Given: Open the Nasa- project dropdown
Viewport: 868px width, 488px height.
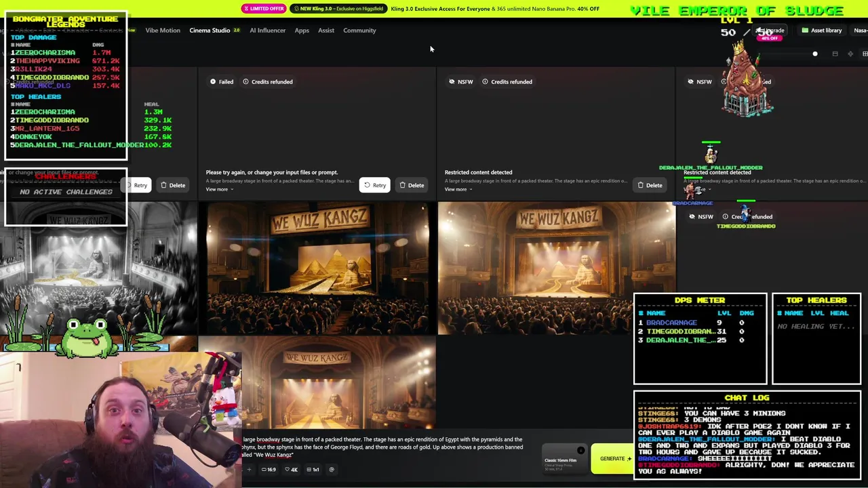Looking at the screenshot, I should 860,30.
